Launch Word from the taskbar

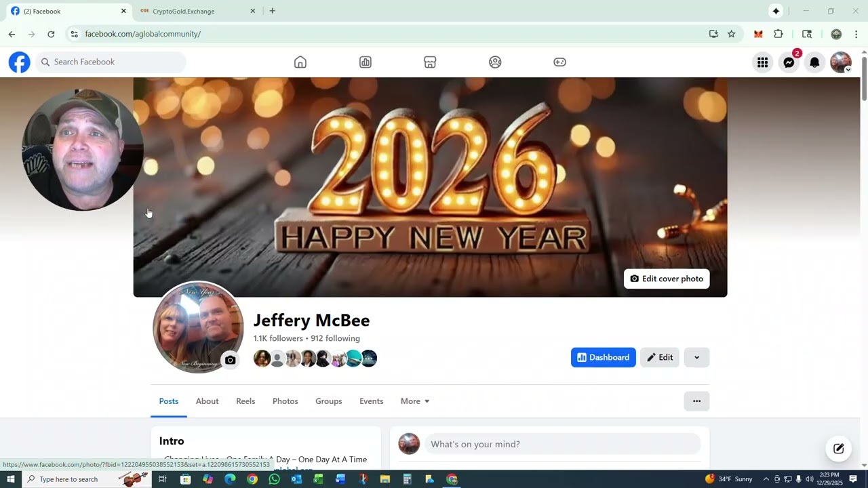click(340, 479)
